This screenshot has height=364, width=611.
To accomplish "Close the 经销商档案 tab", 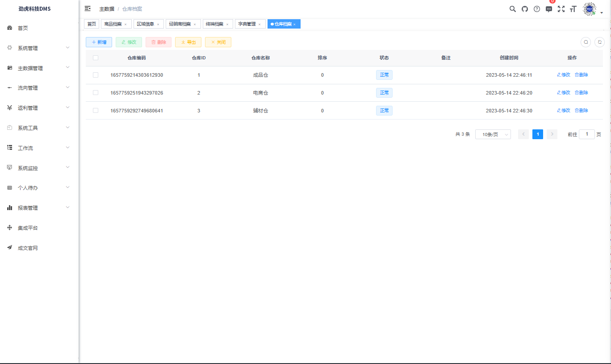I will pyautogui.click(x=195, y=25).
